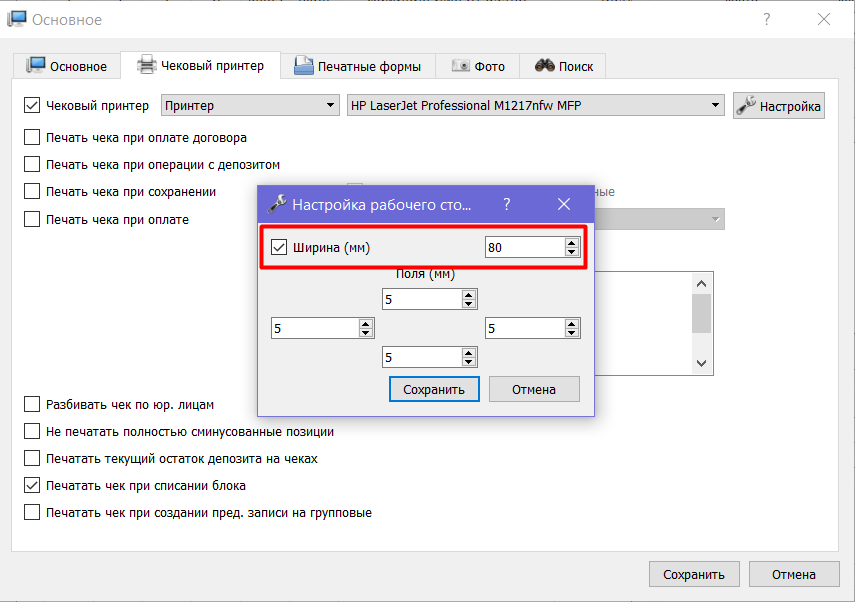Decrease the right margin value
This screenshot has width=855, height=602.
tap(571, 333)
